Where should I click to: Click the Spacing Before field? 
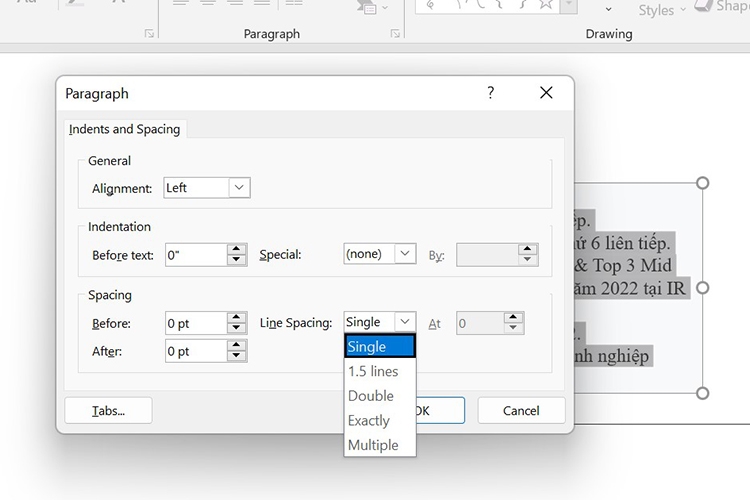(x=196, y=323)
